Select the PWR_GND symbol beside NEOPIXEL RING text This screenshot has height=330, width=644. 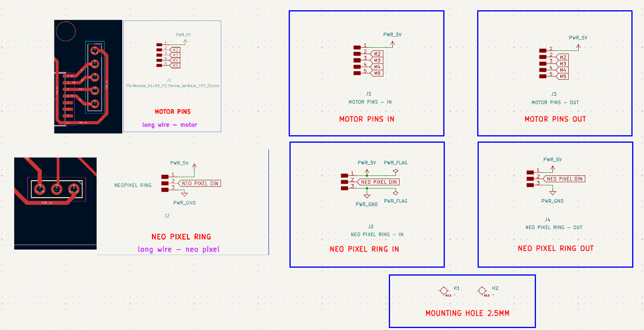(x=184, y=194)
